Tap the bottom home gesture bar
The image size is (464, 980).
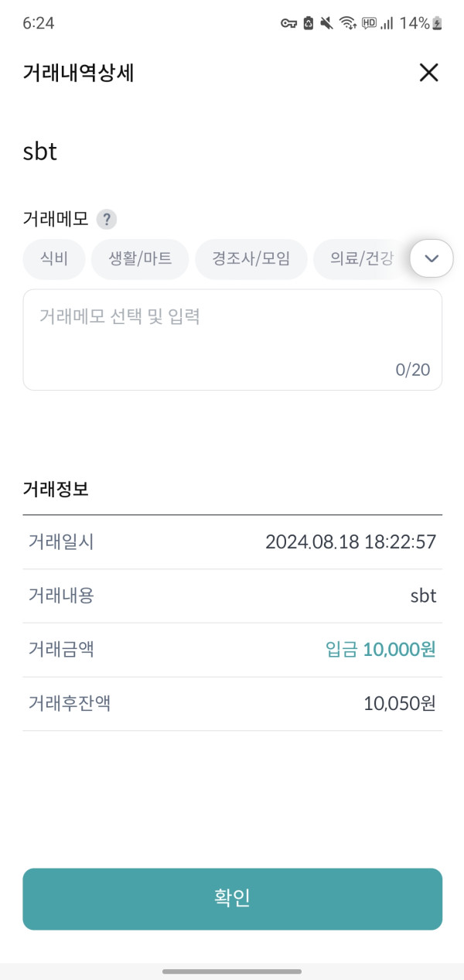click(x=232, y=971)
